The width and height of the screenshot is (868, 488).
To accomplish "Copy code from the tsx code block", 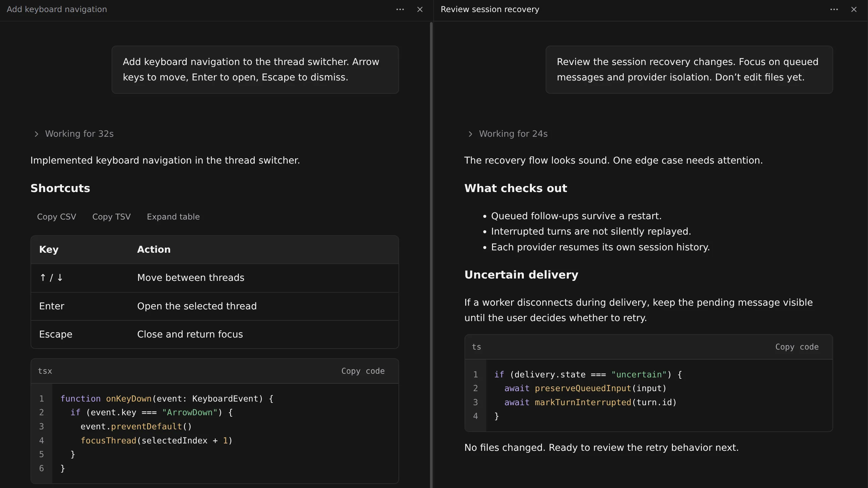I will (363, 371).
